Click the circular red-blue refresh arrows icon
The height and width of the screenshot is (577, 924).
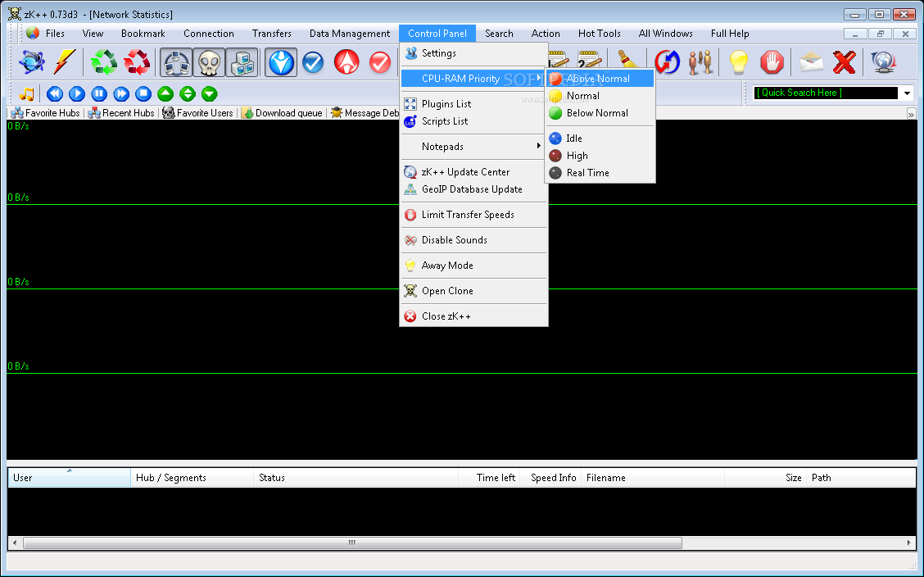667,62
